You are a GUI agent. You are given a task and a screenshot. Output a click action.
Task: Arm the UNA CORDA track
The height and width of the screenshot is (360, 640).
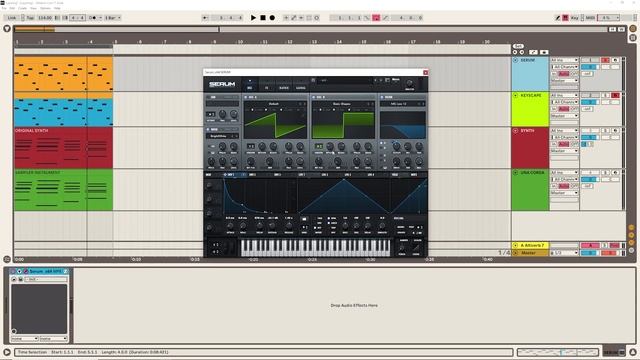[616, 173]
